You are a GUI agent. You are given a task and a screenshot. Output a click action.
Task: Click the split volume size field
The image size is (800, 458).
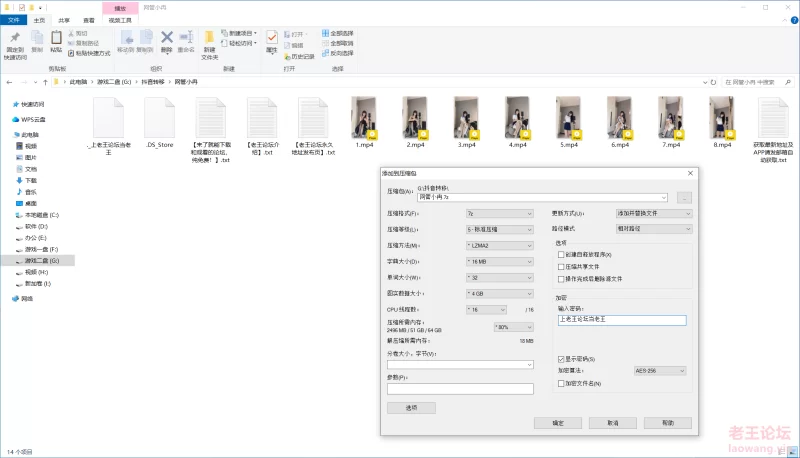460,365
